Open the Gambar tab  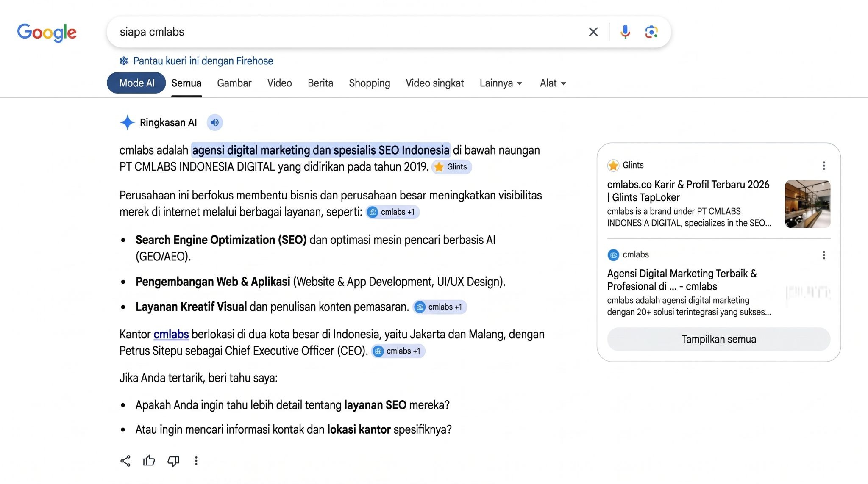click(x=234, y=83)
